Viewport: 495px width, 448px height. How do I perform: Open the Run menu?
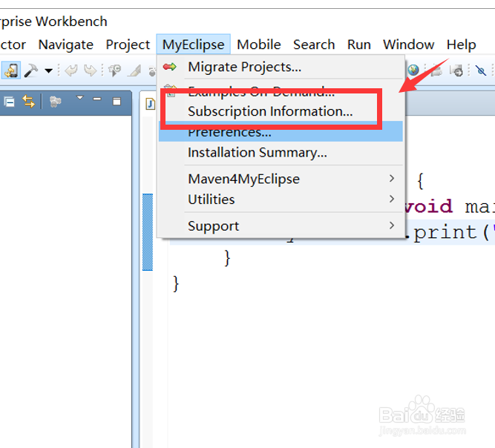click(359, 45)
